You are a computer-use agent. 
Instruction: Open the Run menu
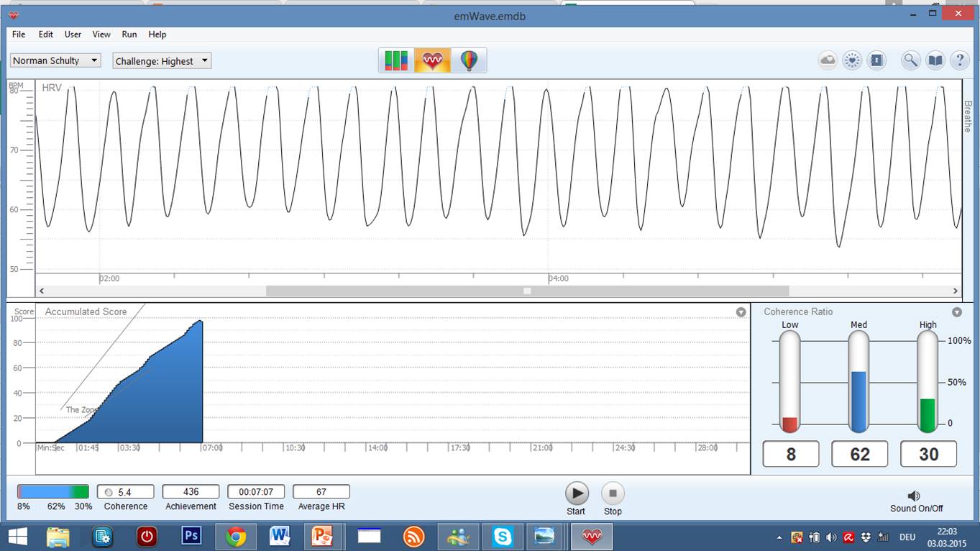point(129,34)
